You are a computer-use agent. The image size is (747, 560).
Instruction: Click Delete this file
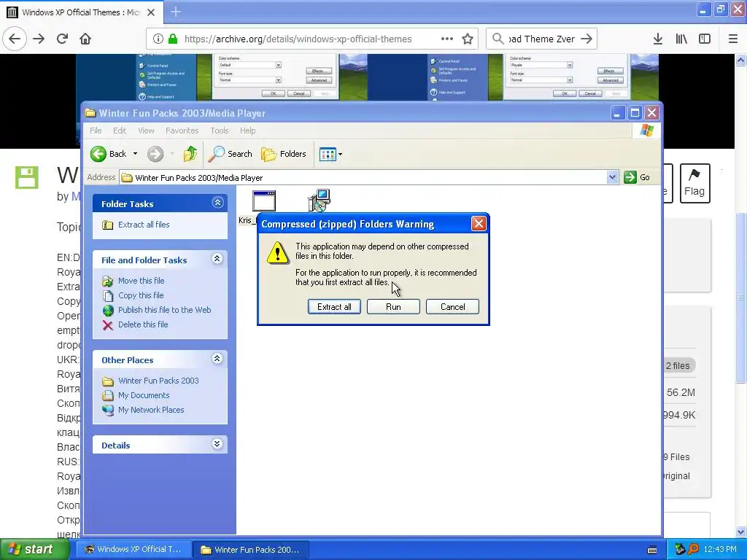click(143, 324)
